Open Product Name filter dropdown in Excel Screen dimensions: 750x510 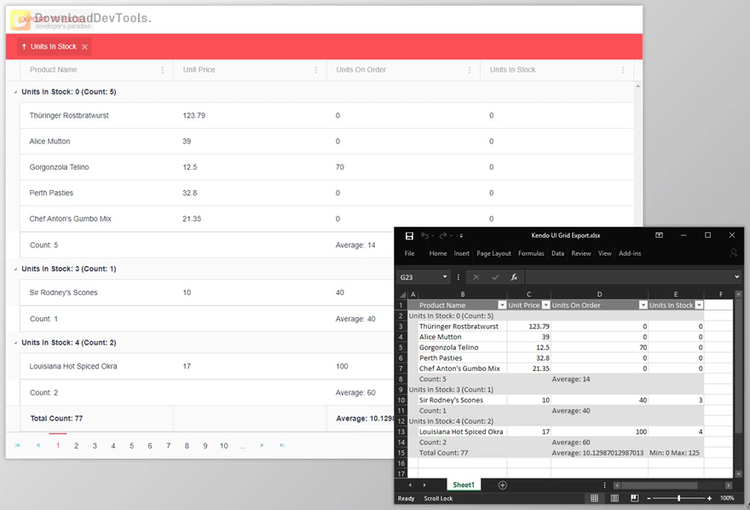502,305
